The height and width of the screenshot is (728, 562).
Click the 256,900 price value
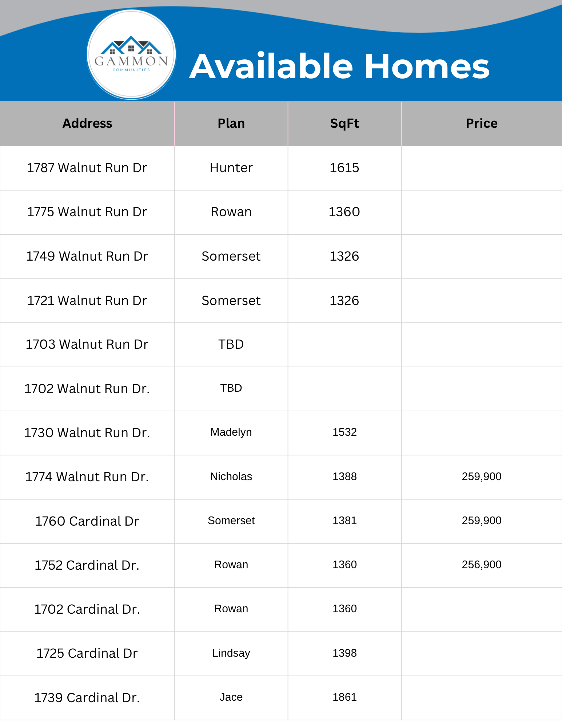481,565
